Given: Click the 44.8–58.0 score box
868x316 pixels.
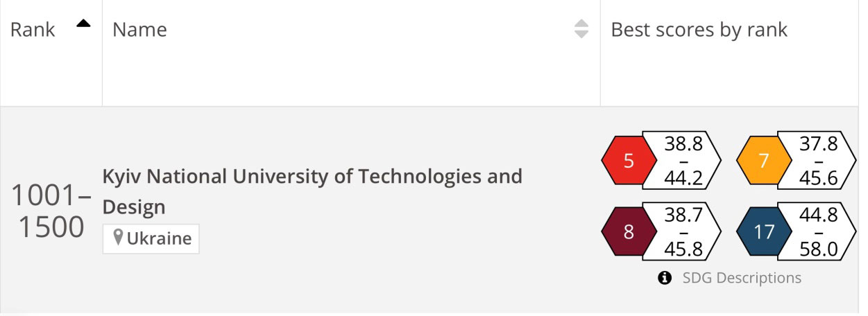Looking at the screenshot, I should [817, 231].
